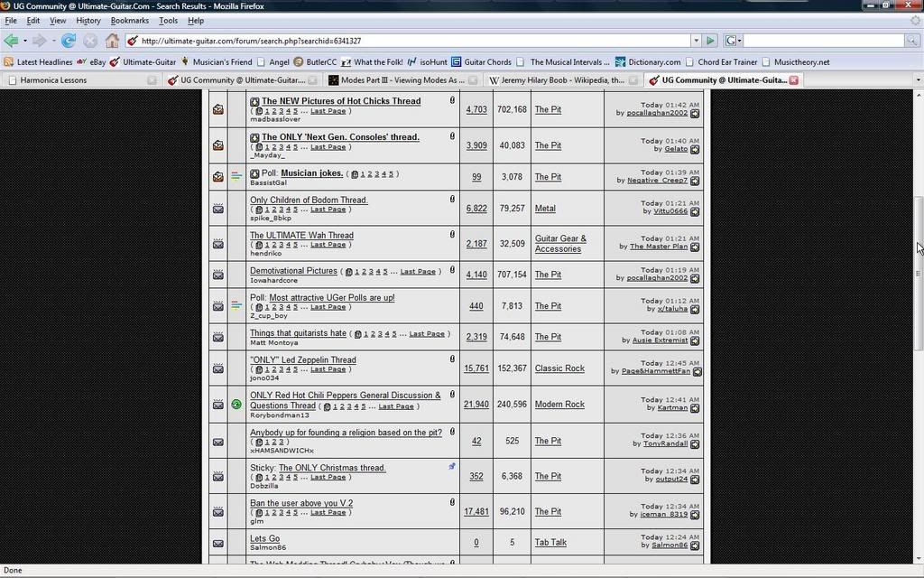
Task: Open the ButlerCC bookmark
Action: point(315,62)
